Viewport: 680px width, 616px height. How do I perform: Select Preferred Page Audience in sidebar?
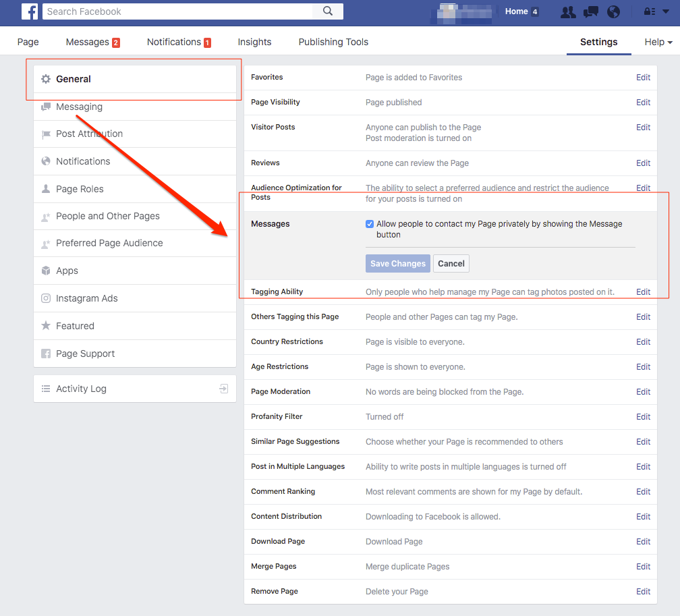coord(135,244)
